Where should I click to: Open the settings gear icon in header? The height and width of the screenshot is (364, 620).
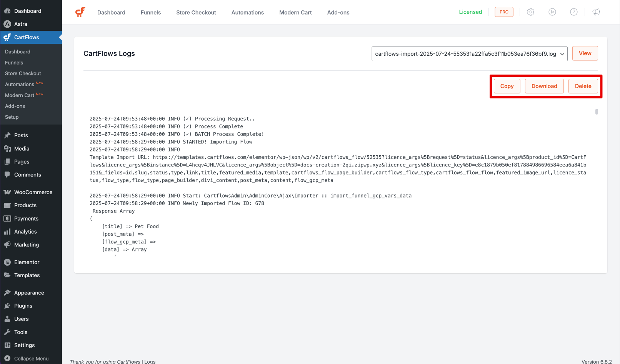click(x=531, y=12)
